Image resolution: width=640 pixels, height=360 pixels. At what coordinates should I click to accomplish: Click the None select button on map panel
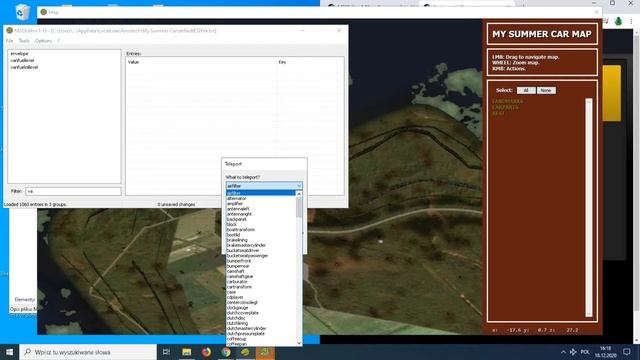546,91
